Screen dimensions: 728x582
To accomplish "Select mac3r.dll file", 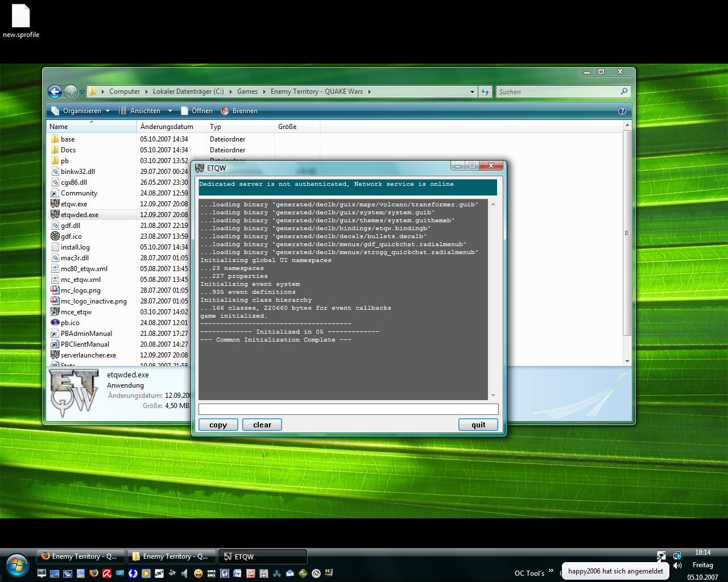I will pos(75,258).
